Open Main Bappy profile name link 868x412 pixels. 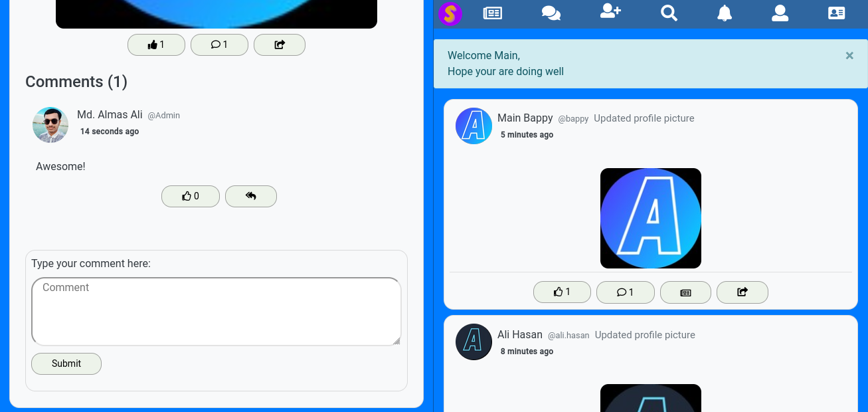click(x=525, y=118)
